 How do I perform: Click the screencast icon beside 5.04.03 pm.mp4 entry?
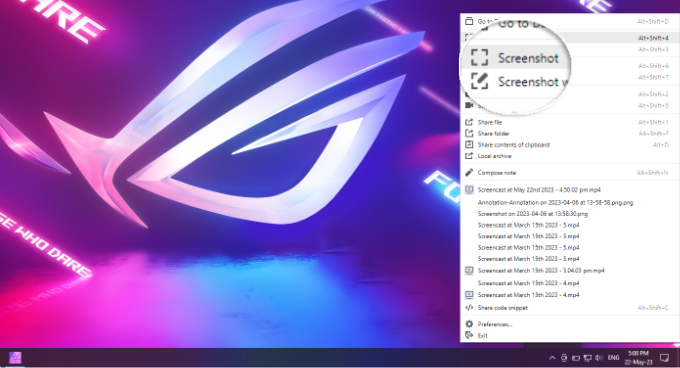(469, 270)
